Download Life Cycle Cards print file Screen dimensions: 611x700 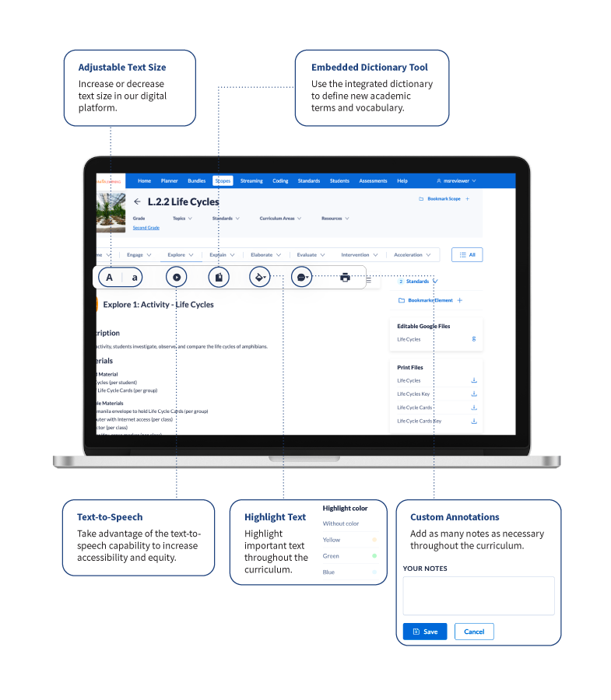pyautogui.click(x=474, y=408)
